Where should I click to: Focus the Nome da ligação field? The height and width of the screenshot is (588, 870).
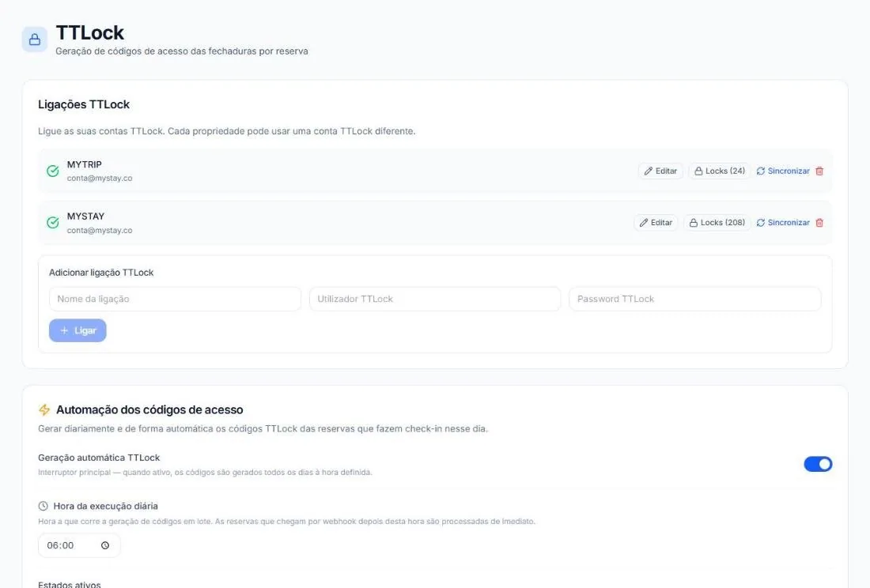click(x=175, y=300)
